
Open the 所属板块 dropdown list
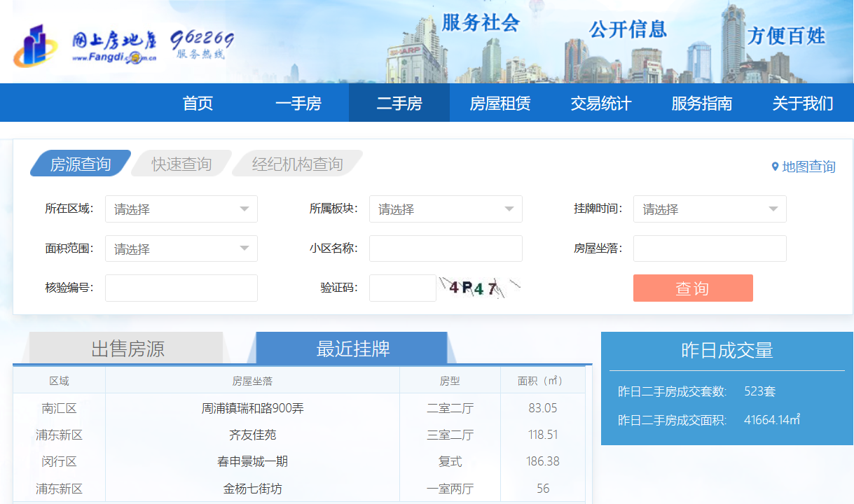click(x=445, y=209)
